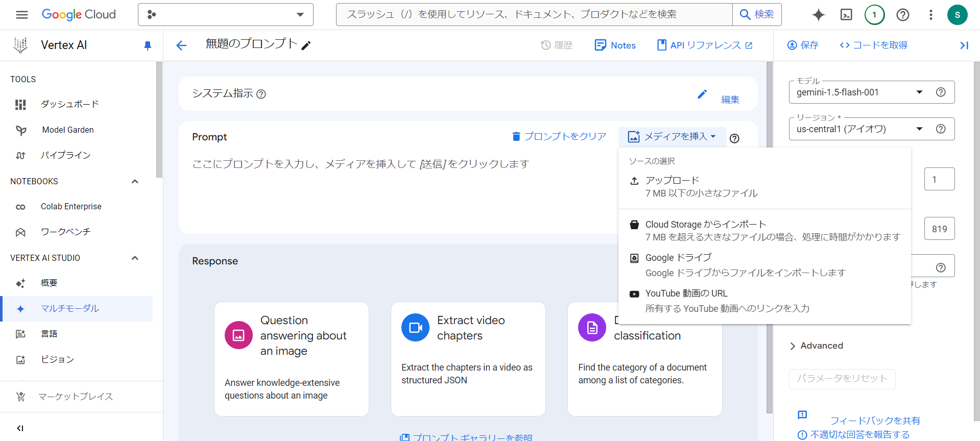The image size is (980, 441).
Task: Click Prompt help question icon
Action: click(734, 138)
